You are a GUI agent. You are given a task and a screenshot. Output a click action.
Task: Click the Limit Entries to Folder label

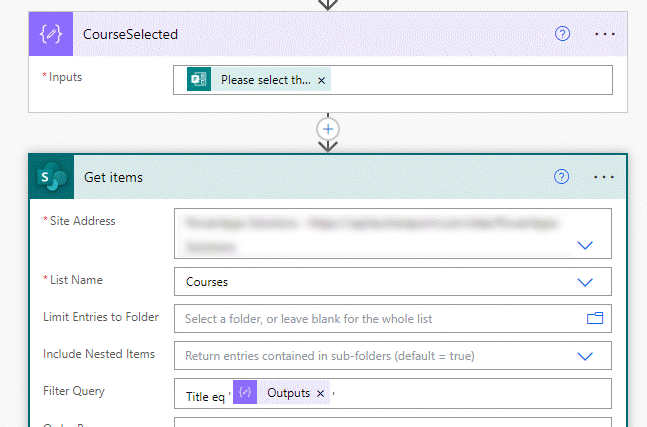[101, 317]
